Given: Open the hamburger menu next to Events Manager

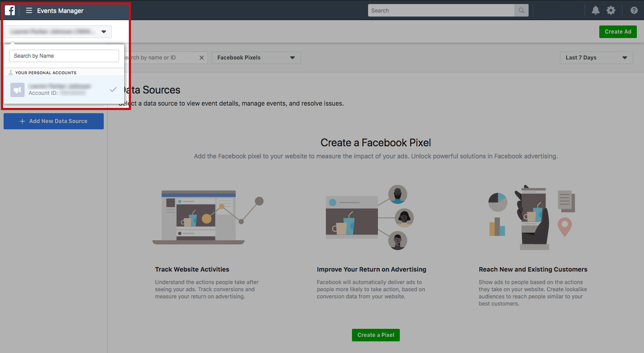Looking at the screenshot, I should point(29,10).
